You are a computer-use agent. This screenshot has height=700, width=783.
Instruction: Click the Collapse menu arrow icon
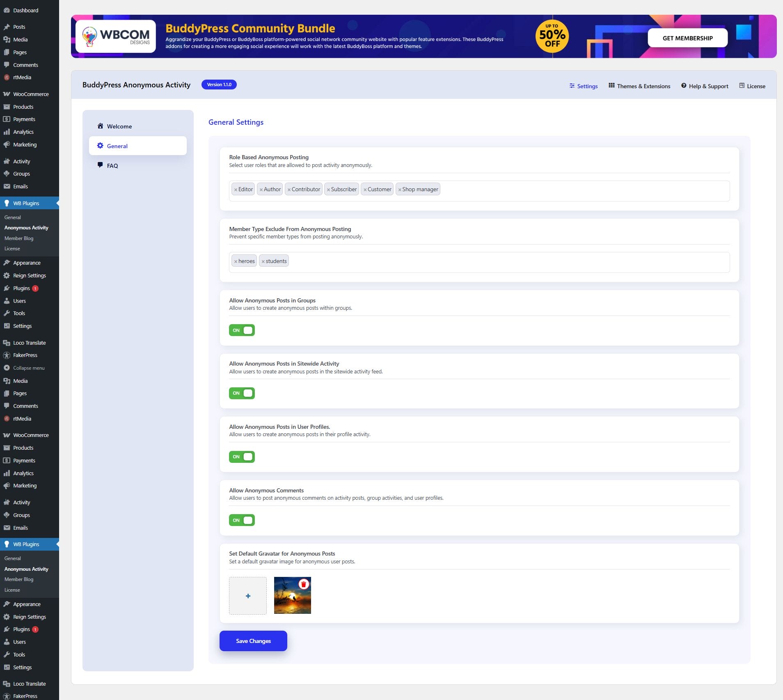(x=7, y=368)
